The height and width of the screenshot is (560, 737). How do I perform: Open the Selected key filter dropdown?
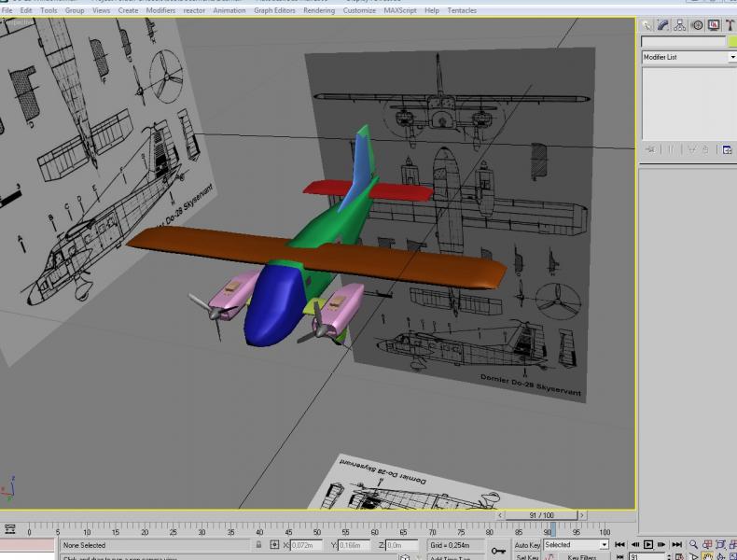pos(577,544)
